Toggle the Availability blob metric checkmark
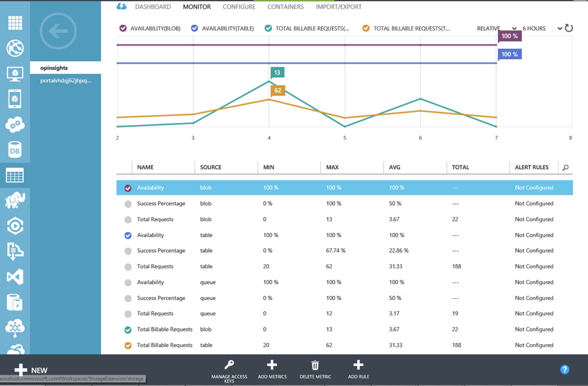This screenshot has width=588, height=386. click(128, 188)
